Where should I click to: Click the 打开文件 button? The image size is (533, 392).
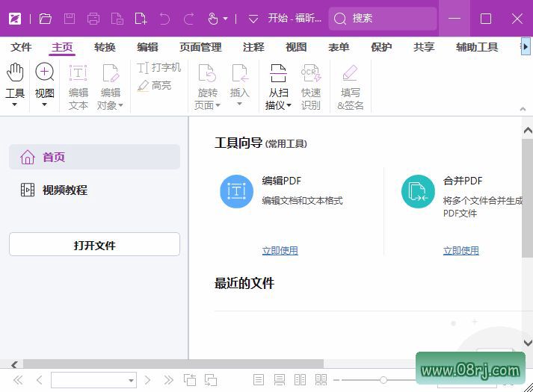click(x=94, y=245)
